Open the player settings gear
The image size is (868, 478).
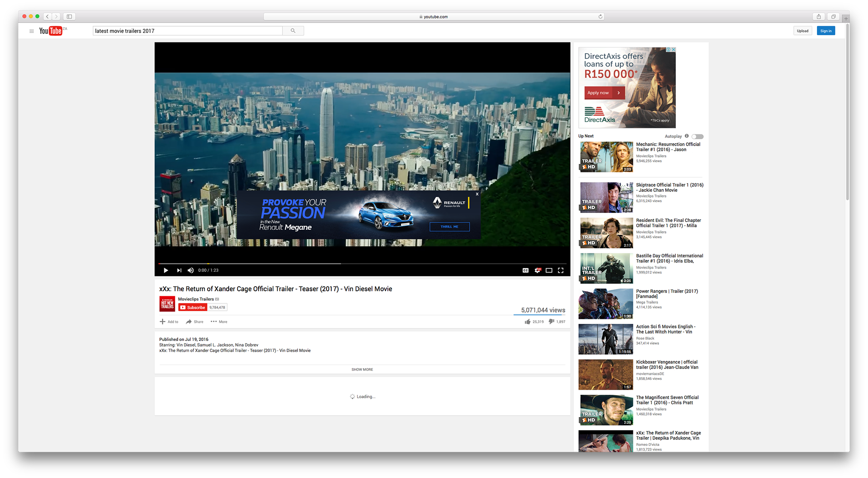point(538,270)
